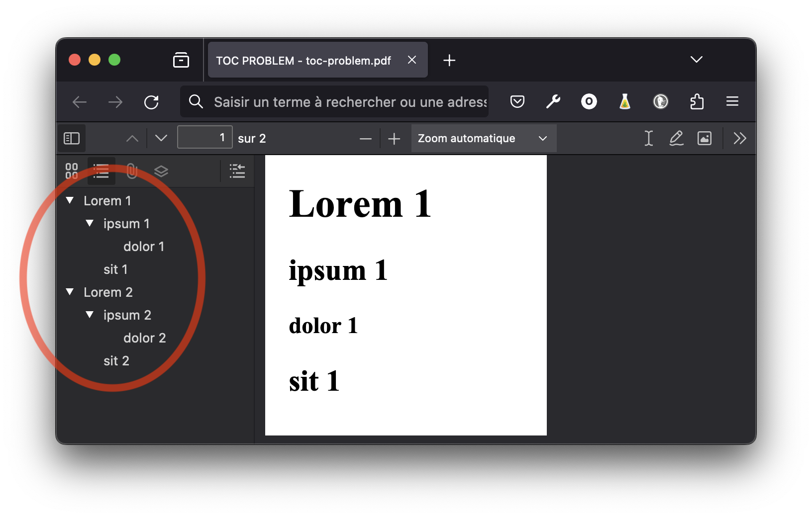The width and height of the screenshot is (812, 518).
Task: Select the text tool in PDF toolbar
Action: (648, 138)
